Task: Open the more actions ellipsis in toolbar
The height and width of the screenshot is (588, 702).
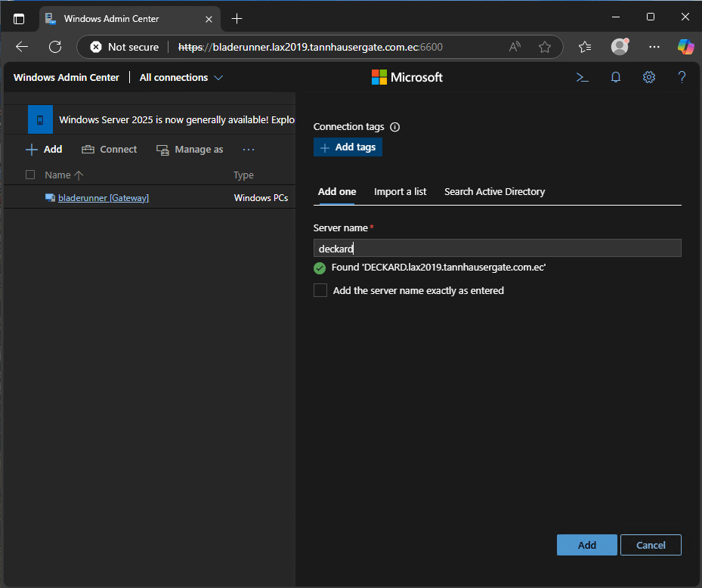Action: [249, 150]
